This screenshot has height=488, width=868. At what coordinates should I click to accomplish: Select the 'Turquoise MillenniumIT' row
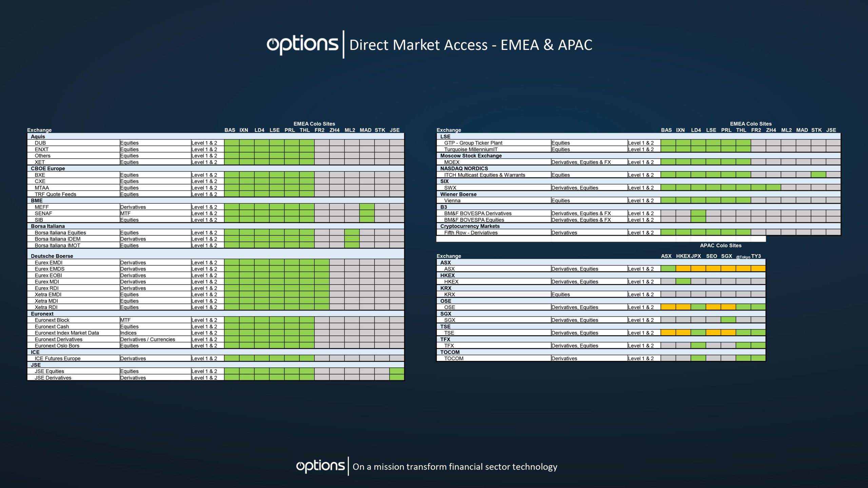638,149
